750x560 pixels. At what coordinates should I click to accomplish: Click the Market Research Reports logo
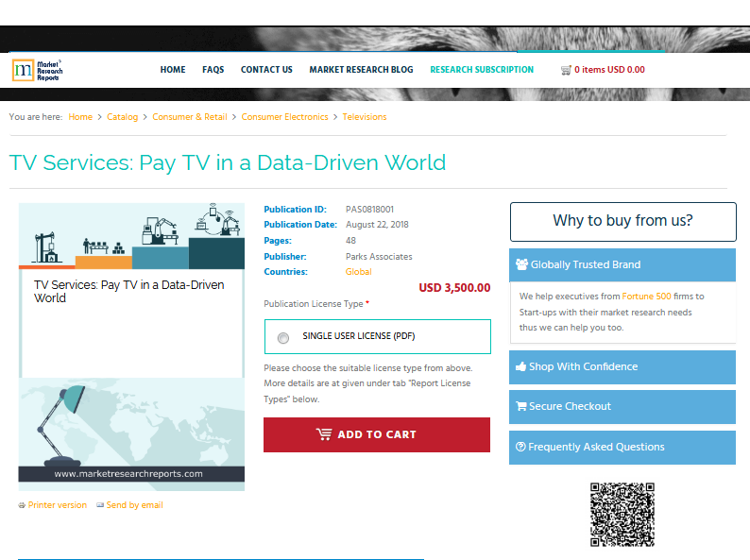(x=37, y=70)
